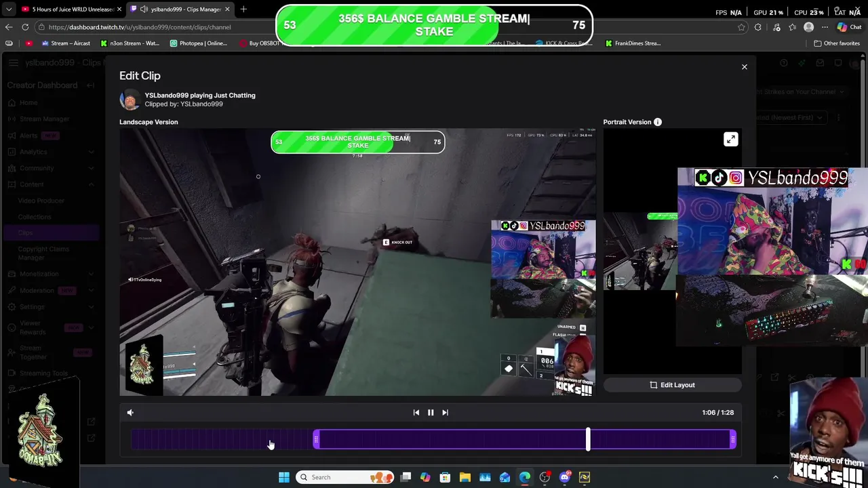Close the Clips Manager tab
The width and height of the screenshot is (868, 488).
(227, 9)
